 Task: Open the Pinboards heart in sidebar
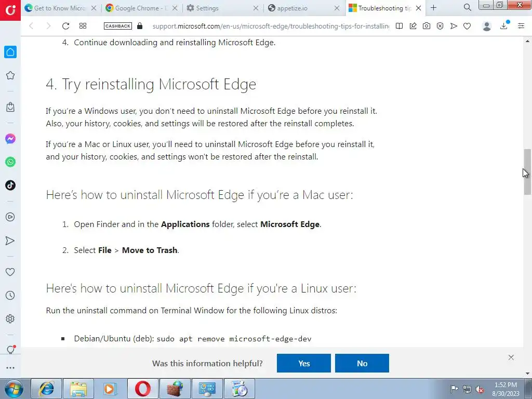pos(10,272)
